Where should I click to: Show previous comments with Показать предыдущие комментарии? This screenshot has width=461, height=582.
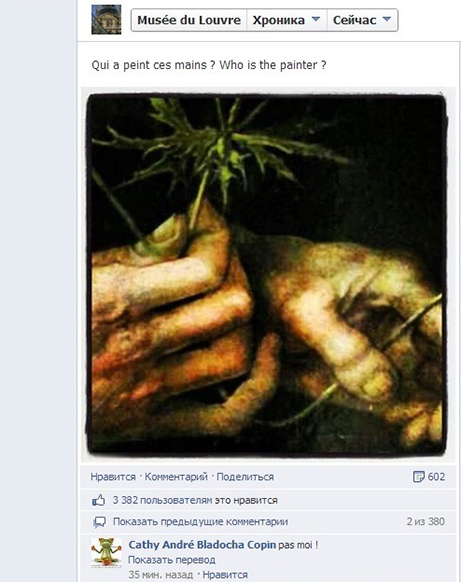(200, 521)
